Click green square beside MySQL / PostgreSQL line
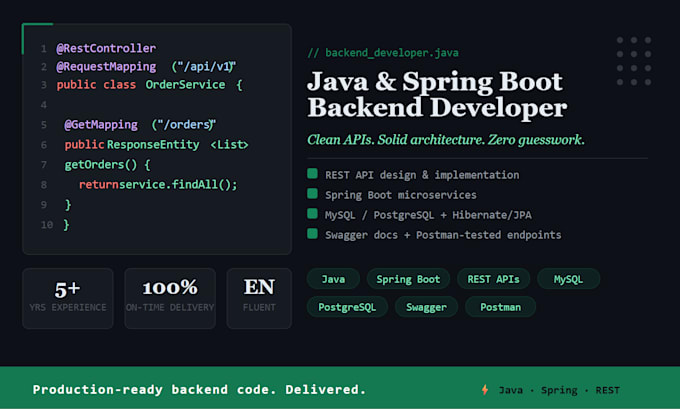This screenshot has width=680, height=409. click(312, 213)
